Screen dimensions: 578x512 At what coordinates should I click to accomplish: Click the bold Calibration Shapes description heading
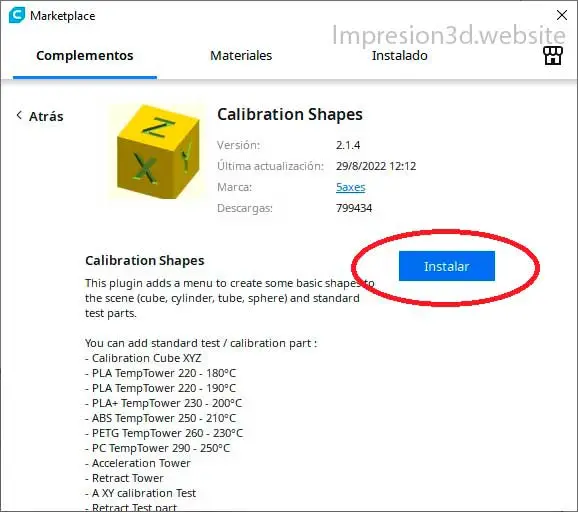144,261
